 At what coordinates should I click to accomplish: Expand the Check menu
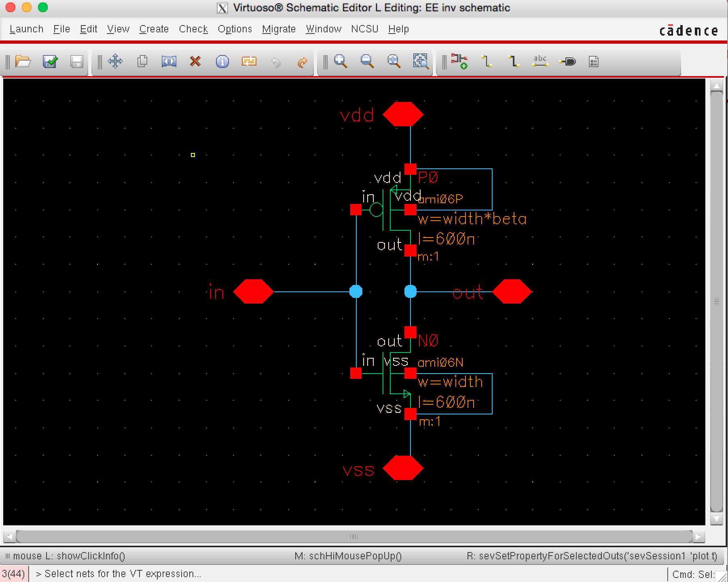coord(193,29)
